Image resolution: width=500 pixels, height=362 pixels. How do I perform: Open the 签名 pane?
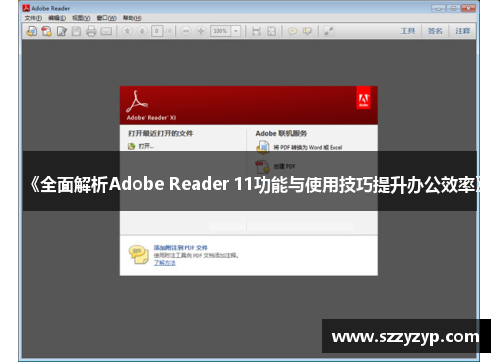coord(435,31)
